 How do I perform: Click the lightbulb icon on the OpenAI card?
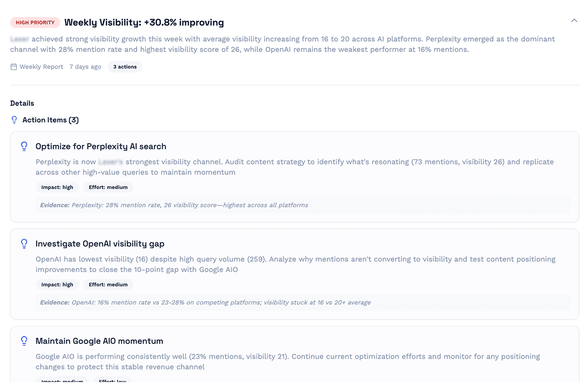(x=24, y=243)
